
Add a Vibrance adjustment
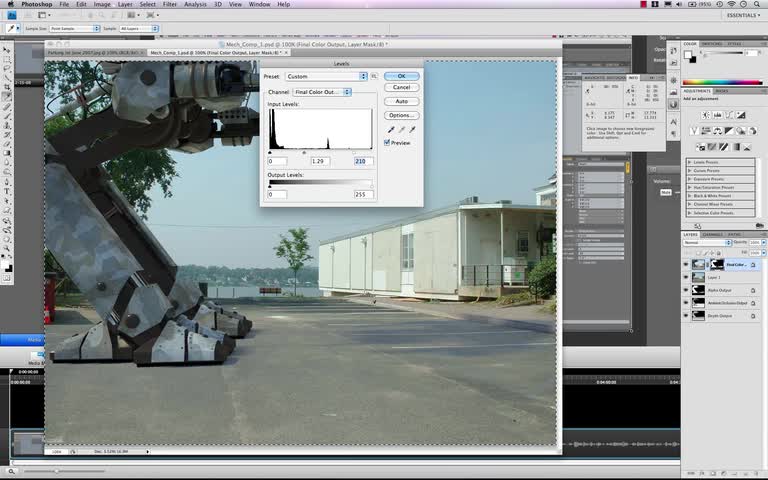click(694, 131)
